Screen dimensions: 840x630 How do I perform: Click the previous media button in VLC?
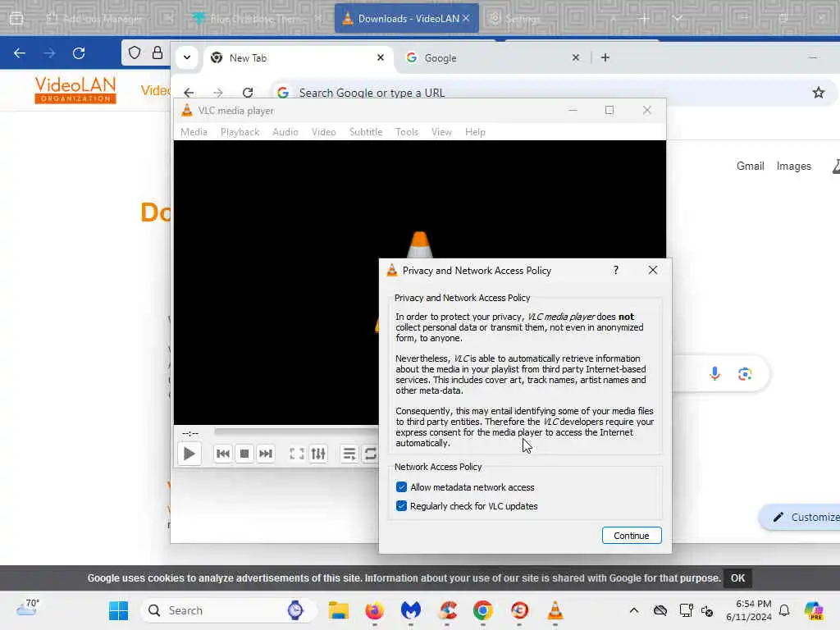tap(223, 454)
